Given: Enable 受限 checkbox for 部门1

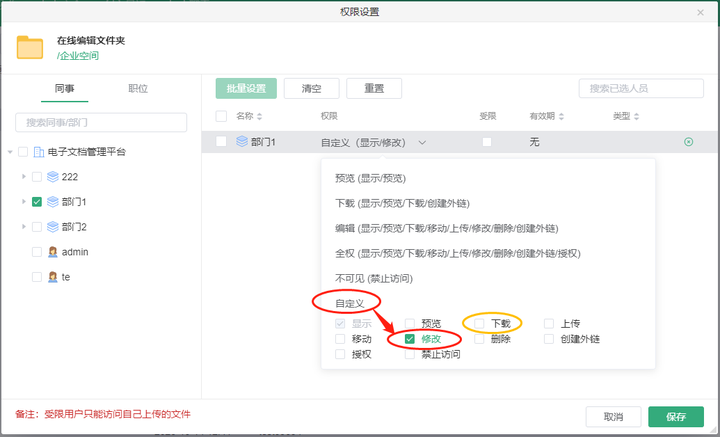Looking at the screenshot, I should 487,142.
